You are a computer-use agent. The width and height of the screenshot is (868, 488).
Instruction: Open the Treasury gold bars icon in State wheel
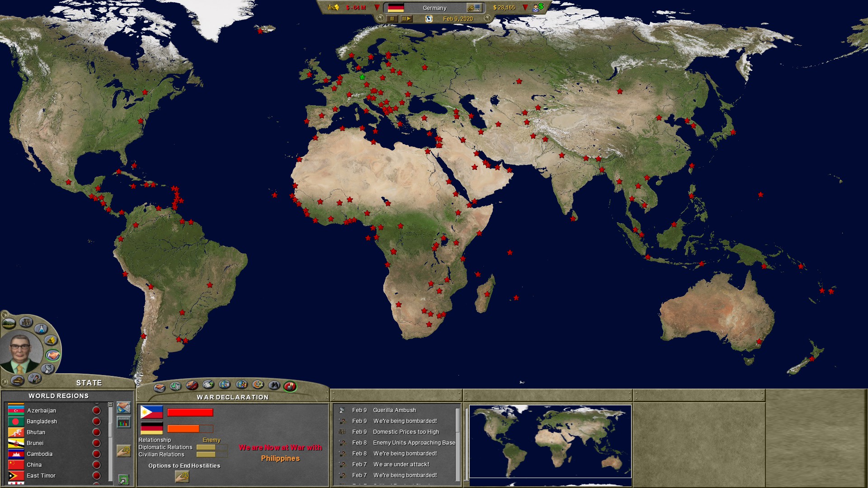pos(51,340)
